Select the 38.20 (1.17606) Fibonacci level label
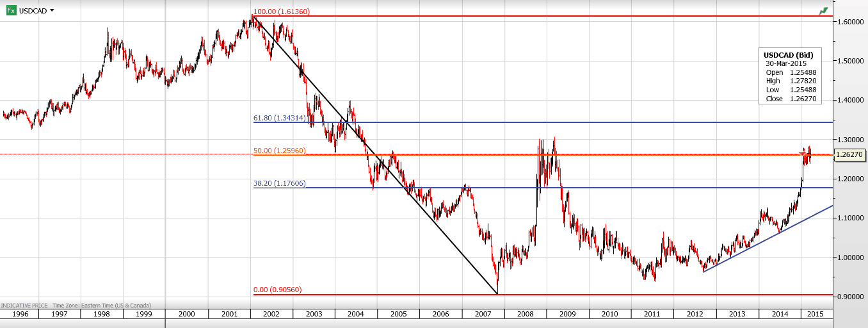 point(279,183)
